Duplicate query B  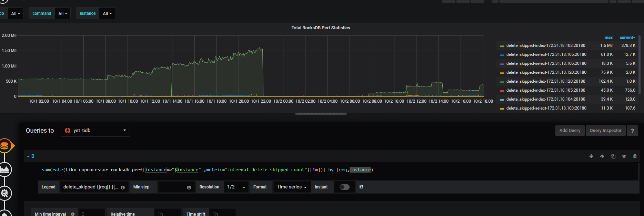613,156
